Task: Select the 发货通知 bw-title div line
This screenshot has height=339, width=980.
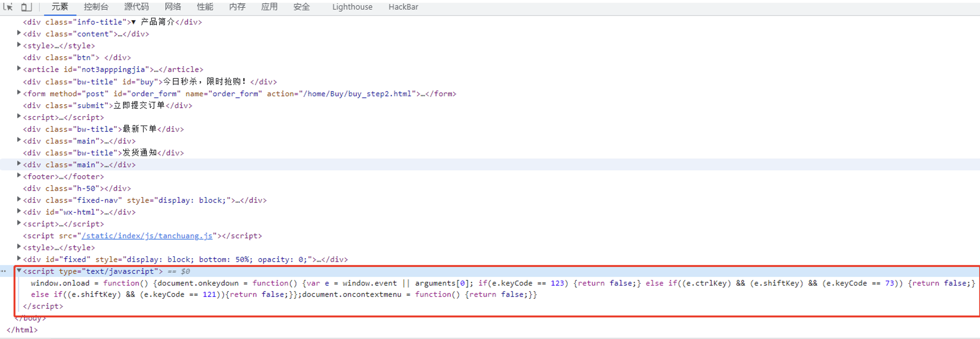Action: (x=103, y=153)
